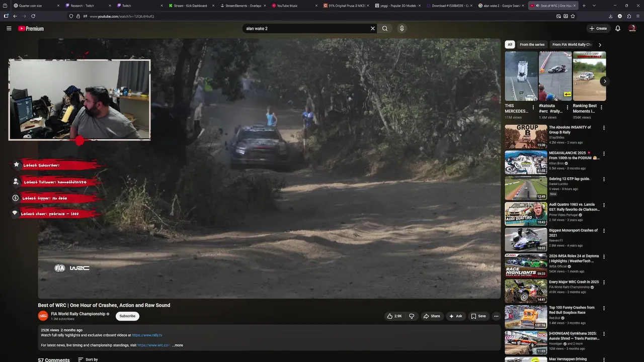The image size is (644, 362).
Task: Clear the search box with the X
Action: coord(373,29)
